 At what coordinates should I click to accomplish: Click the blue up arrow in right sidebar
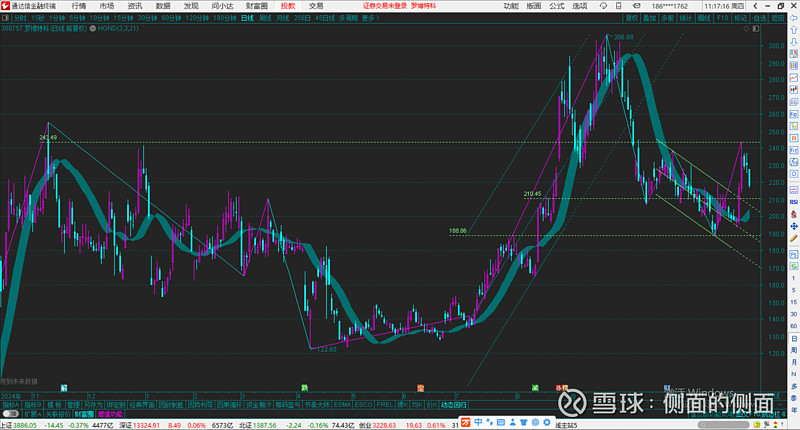point(793,31)
